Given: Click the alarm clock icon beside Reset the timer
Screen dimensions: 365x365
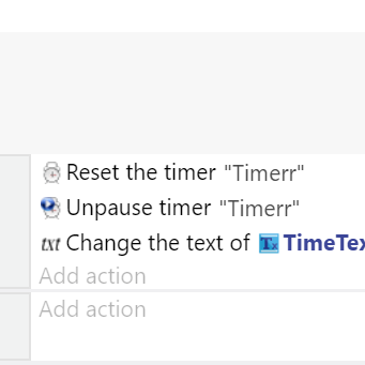Looking at the screenshot, I should pos(51,173).
